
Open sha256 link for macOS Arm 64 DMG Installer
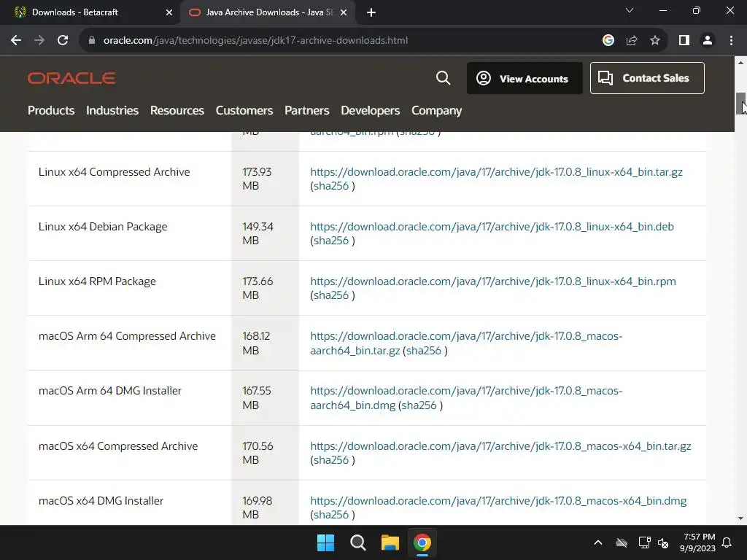419,405
